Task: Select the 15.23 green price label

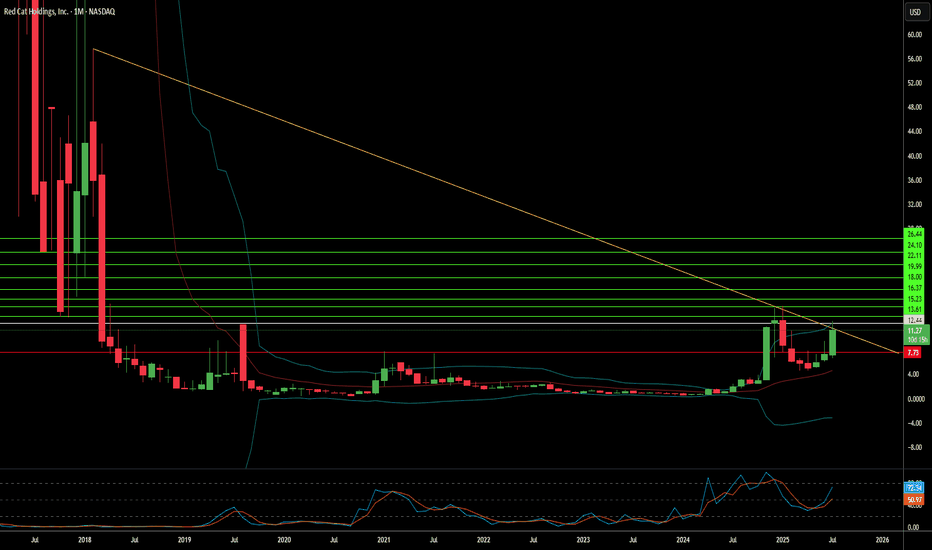Action: (915, 298)
